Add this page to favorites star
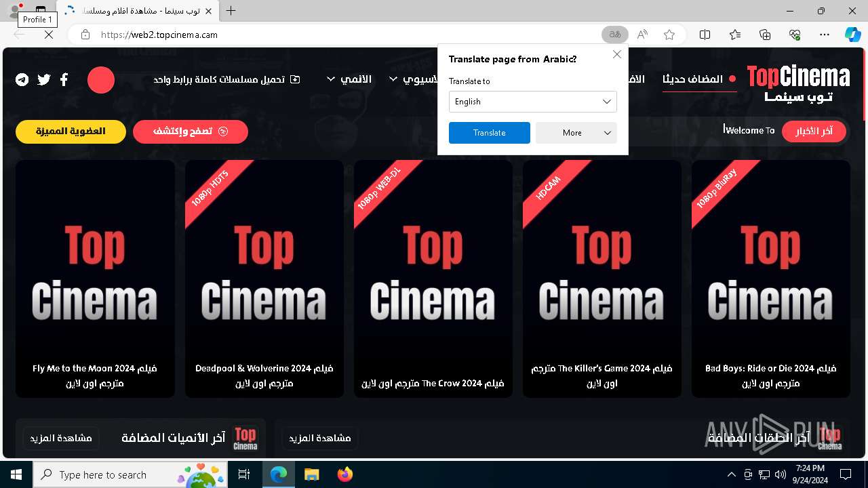 click(669, 35)
